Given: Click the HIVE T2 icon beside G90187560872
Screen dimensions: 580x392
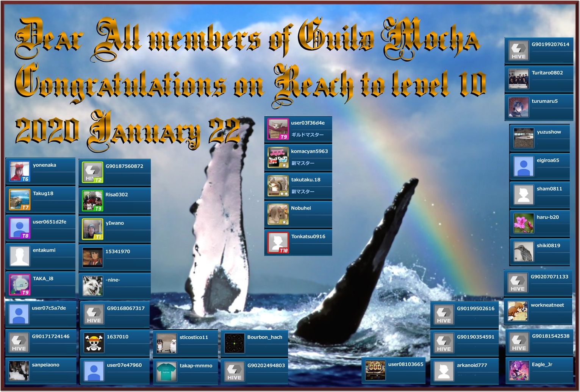Looking at the screenshot, I should pyautogui.click(x=93, y=173).
